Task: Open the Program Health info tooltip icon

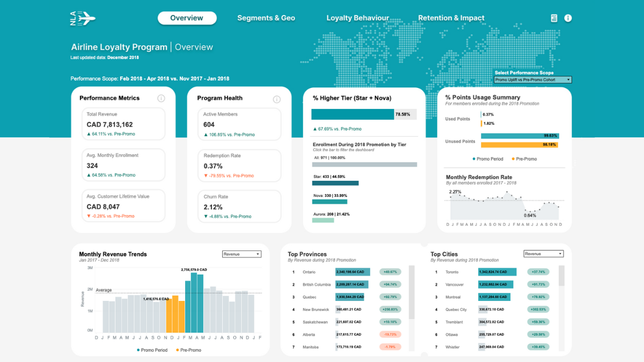Action: [x=277, y=99]
